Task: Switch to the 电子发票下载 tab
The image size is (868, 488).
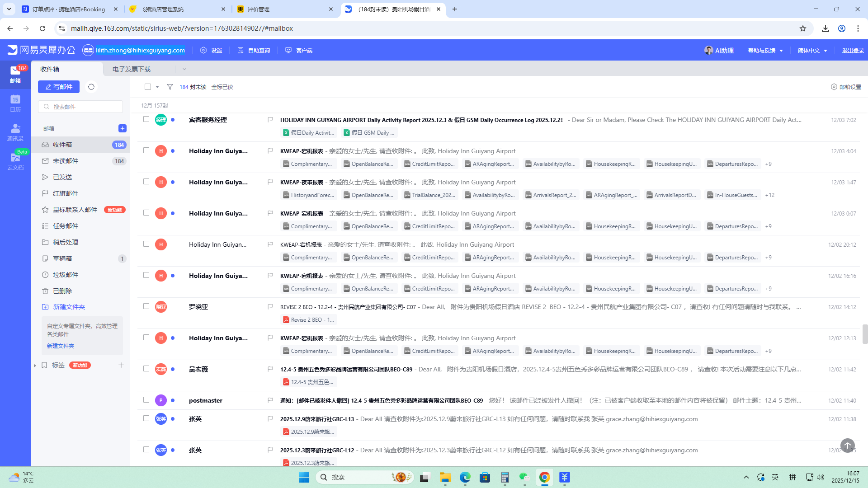Action: [x=132, y=69]
